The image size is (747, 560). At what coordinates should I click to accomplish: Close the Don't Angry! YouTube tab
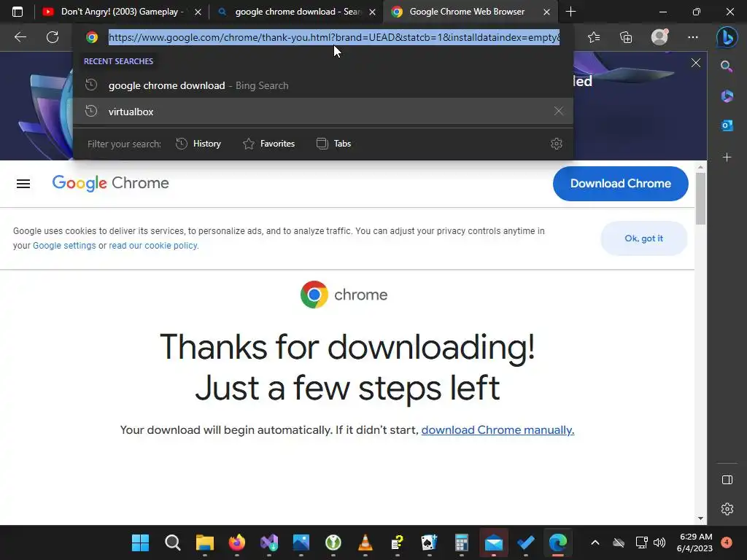click(198, 12)
